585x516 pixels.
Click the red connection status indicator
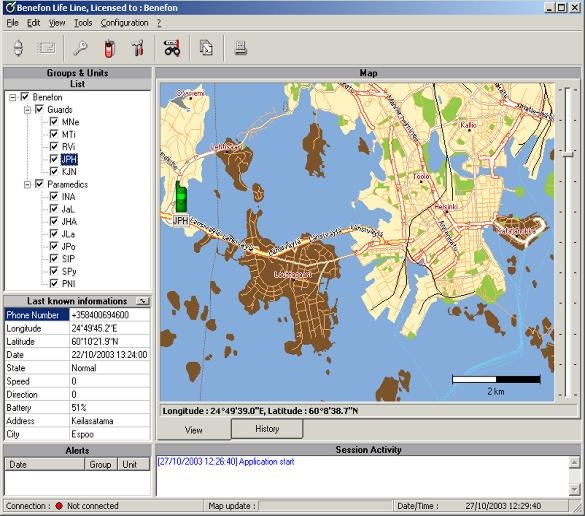(x=59, y=506)
